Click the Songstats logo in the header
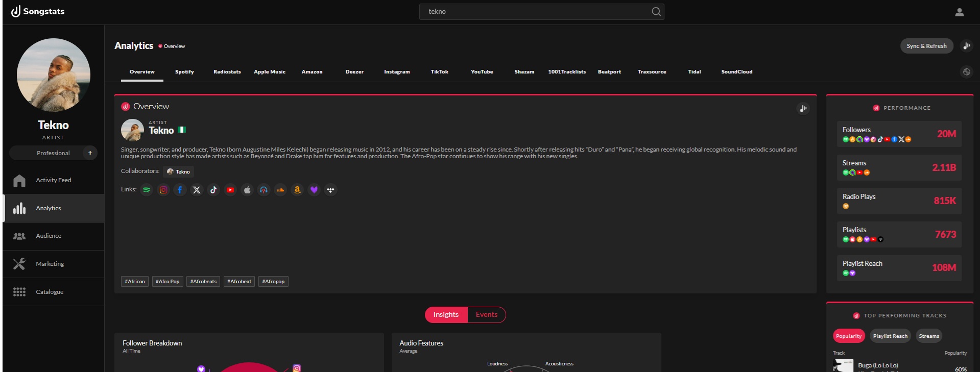 coord(38,11)
